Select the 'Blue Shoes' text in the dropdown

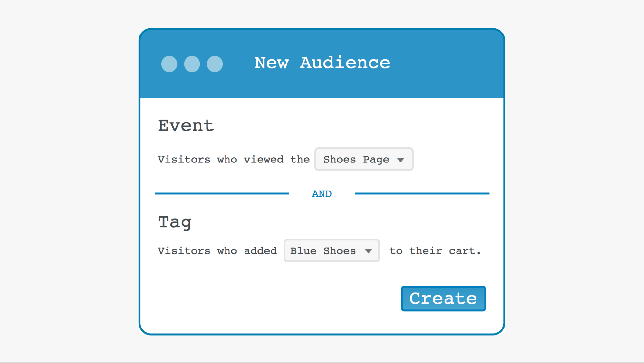(x=323, y=251)
